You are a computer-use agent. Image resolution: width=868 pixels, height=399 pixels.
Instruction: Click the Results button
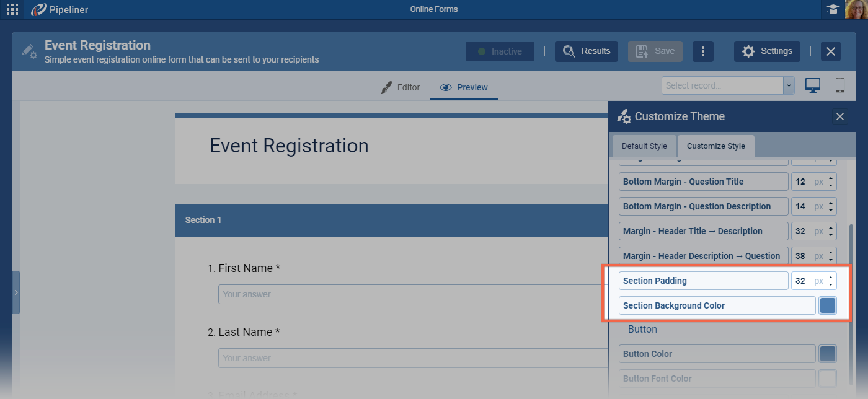pos(587,51)
